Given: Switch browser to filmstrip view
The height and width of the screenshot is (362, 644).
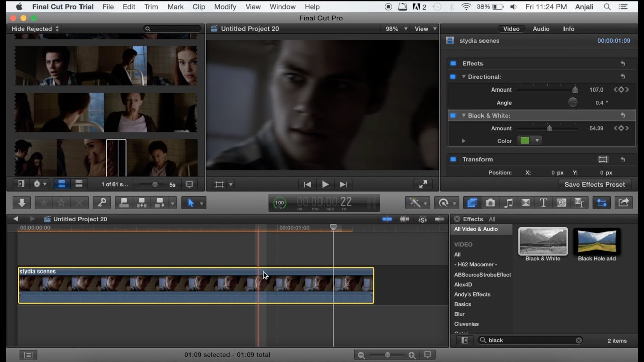Looking at the screenshot, I should coord(61,185).
